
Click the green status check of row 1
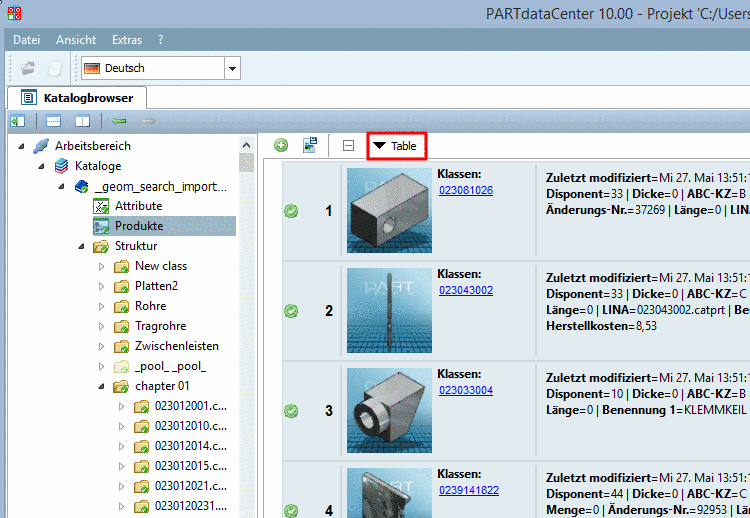click(291, 210)
